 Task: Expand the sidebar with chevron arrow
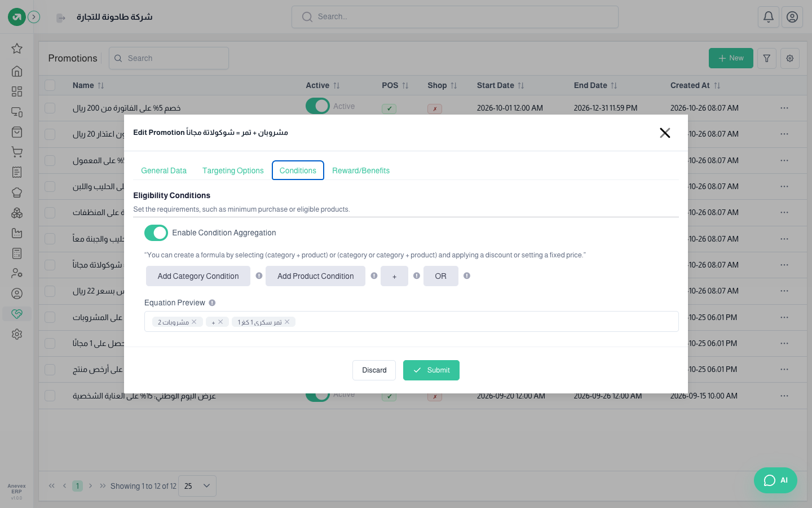pyautogui.click(x=34, y=17)
